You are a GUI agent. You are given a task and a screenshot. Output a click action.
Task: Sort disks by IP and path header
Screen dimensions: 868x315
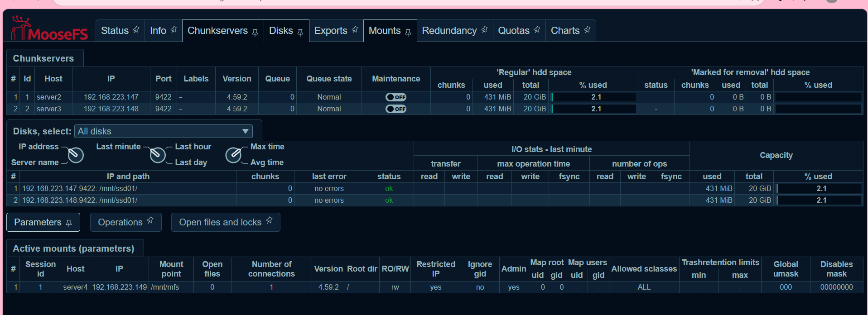pos(128,177)
